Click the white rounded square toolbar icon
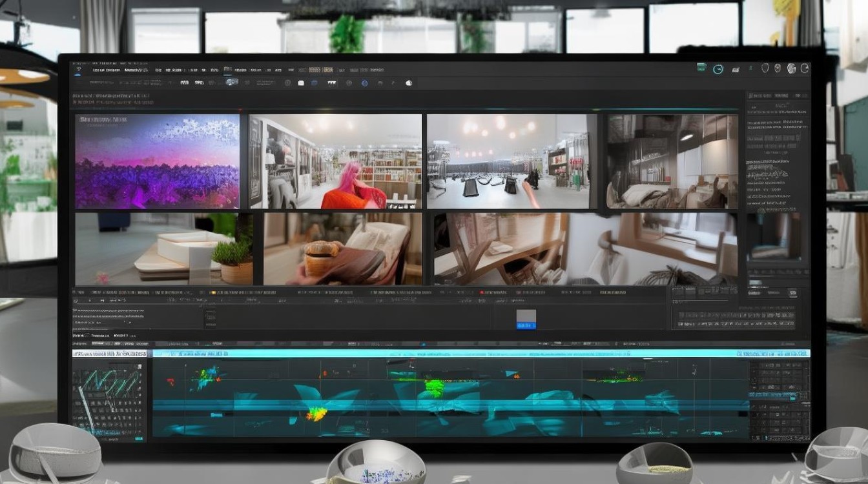868x484 pixels. (x=300, y=83)
